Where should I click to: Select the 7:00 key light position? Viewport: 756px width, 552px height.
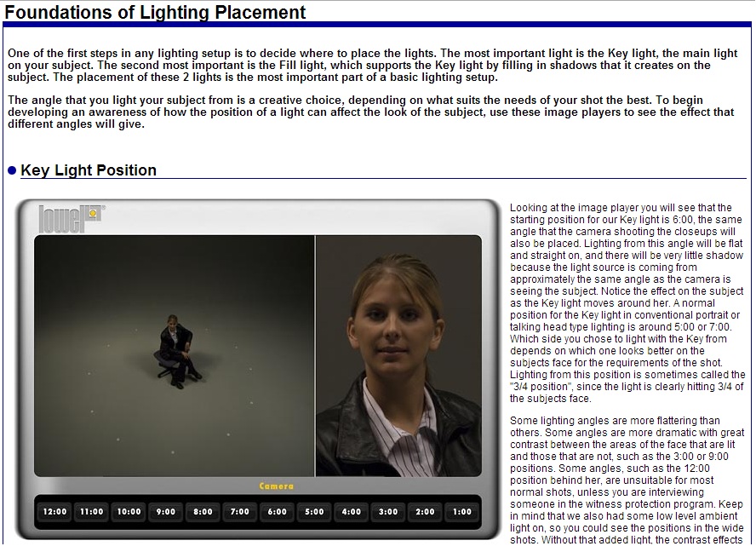240,512
